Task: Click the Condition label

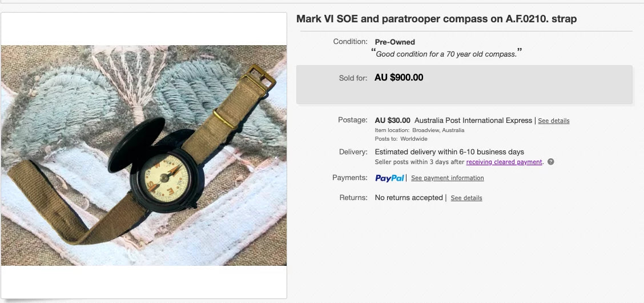Action: click(350, 42)
